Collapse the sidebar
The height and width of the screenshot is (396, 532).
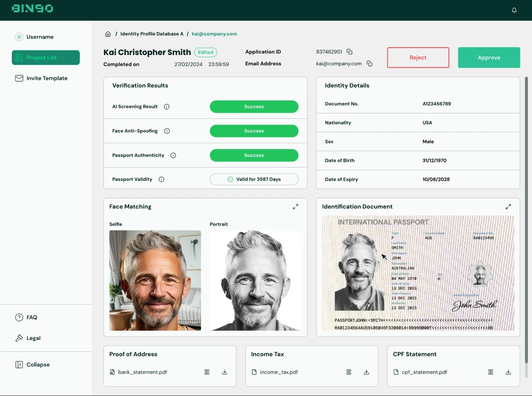tap(33, 364)
